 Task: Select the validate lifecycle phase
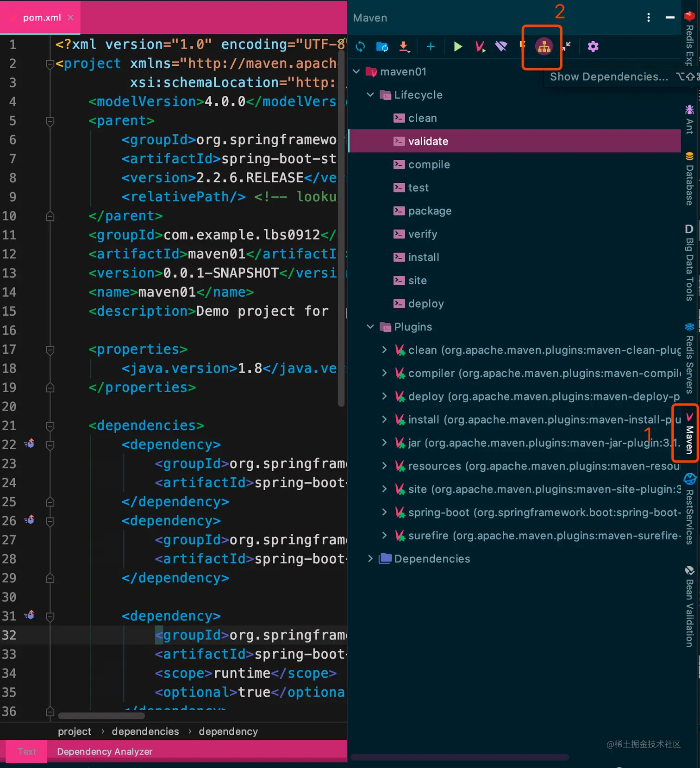(514, 141)
